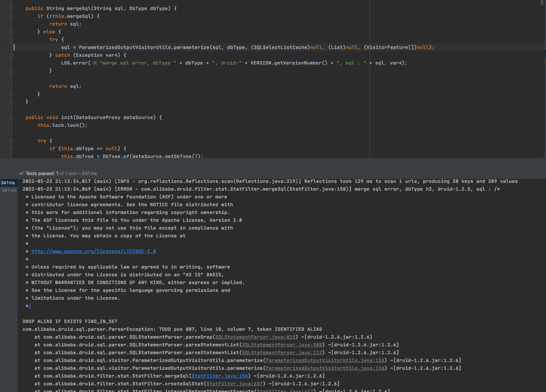Navigate to StatFilter.java:156 link
Viewport: 546px width, 392px height.
click(220, 376)
